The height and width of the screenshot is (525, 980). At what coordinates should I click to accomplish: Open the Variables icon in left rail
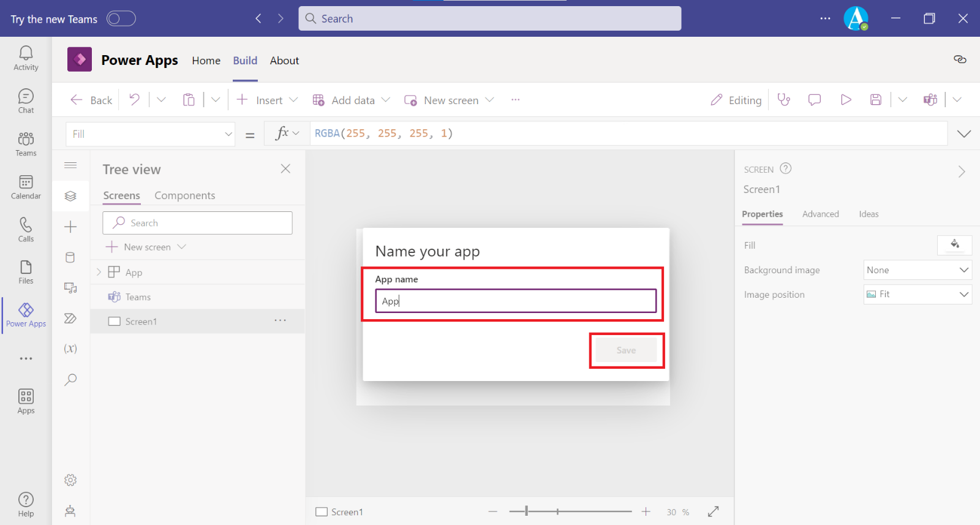70,349
